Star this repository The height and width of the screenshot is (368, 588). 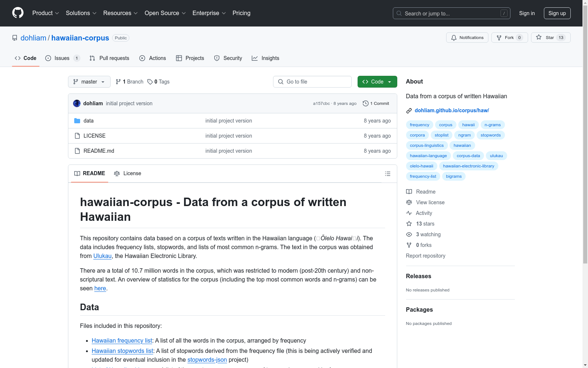pos(551,38)
